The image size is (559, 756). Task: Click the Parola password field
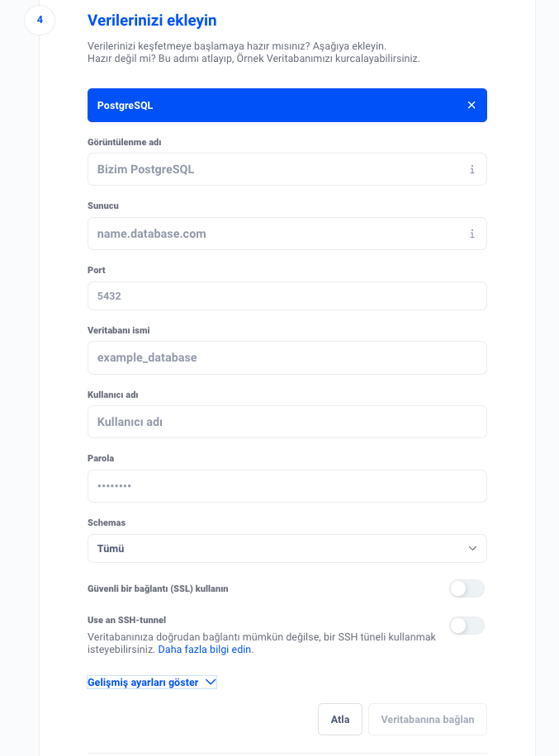coord(287,486)
